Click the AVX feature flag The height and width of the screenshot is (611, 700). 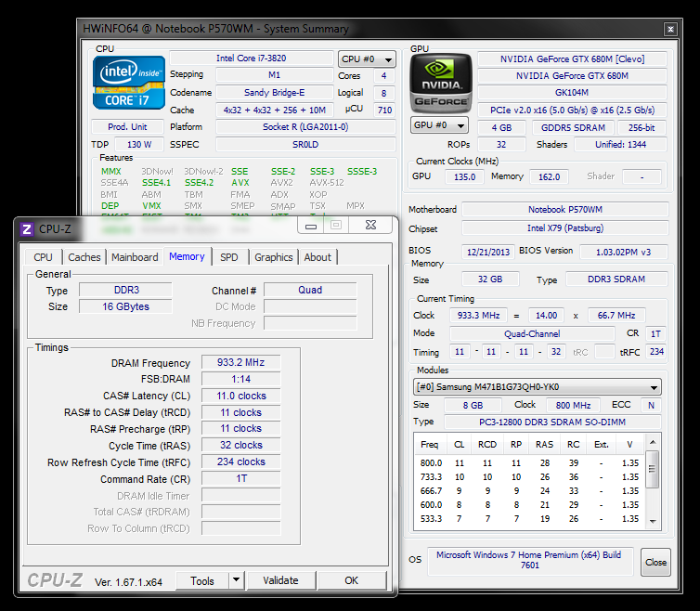coord(240,183)
